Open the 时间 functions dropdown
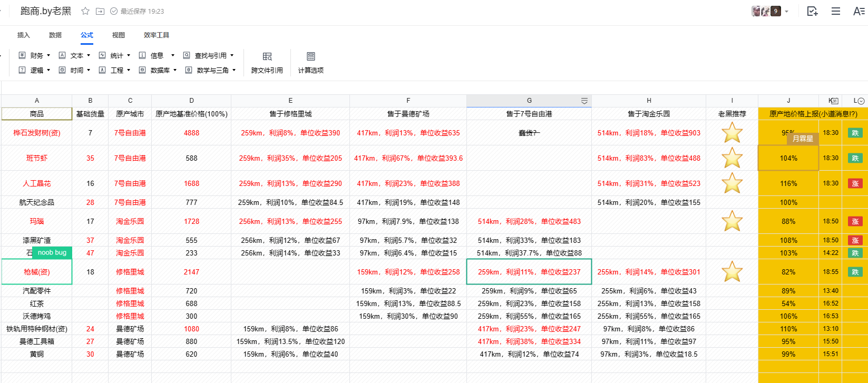Viewport: 868px width, 383px height. (74, 70)
